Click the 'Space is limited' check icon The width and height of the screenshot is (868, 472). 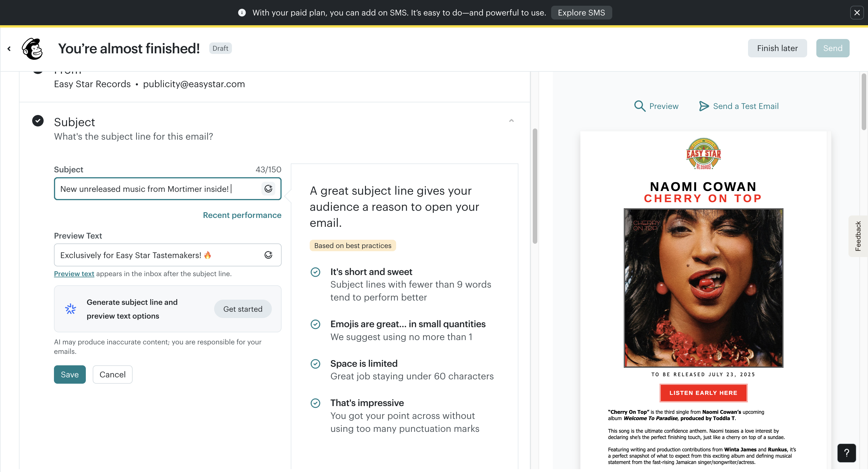pyautogui.click(x=315, y=364)
